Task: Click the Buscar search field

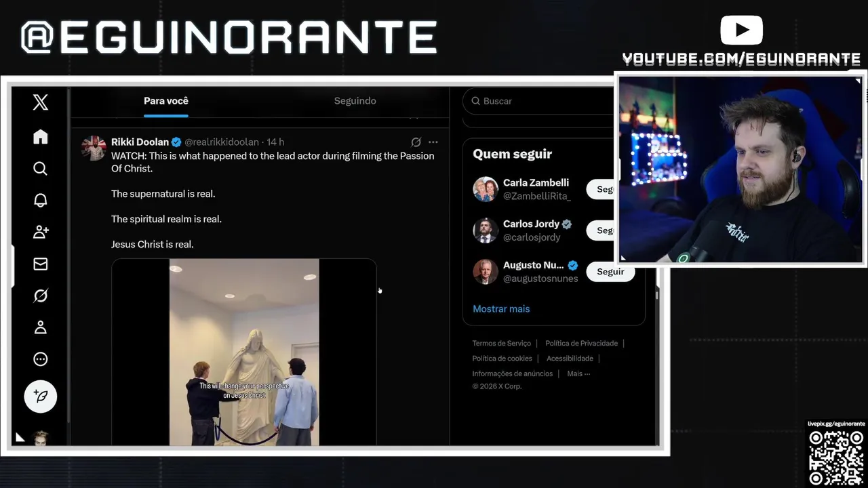Action: point(539,101)
